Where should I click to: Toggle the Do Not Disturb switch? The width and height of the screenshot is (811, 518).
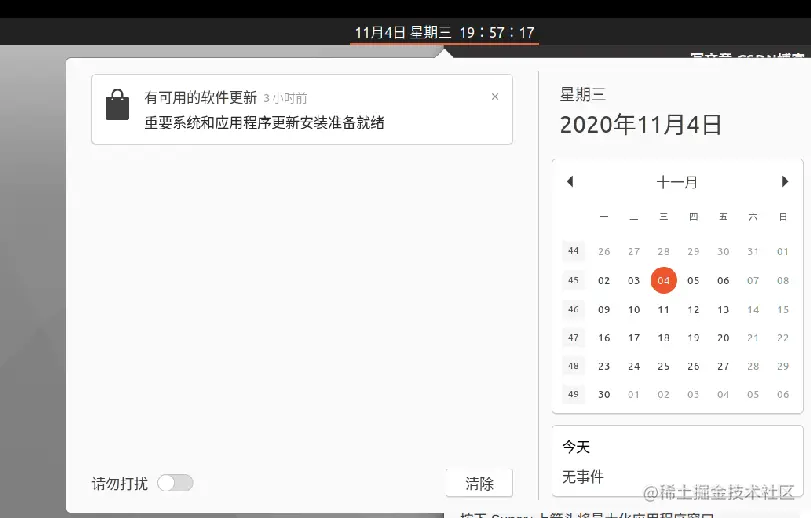point(175,483)
